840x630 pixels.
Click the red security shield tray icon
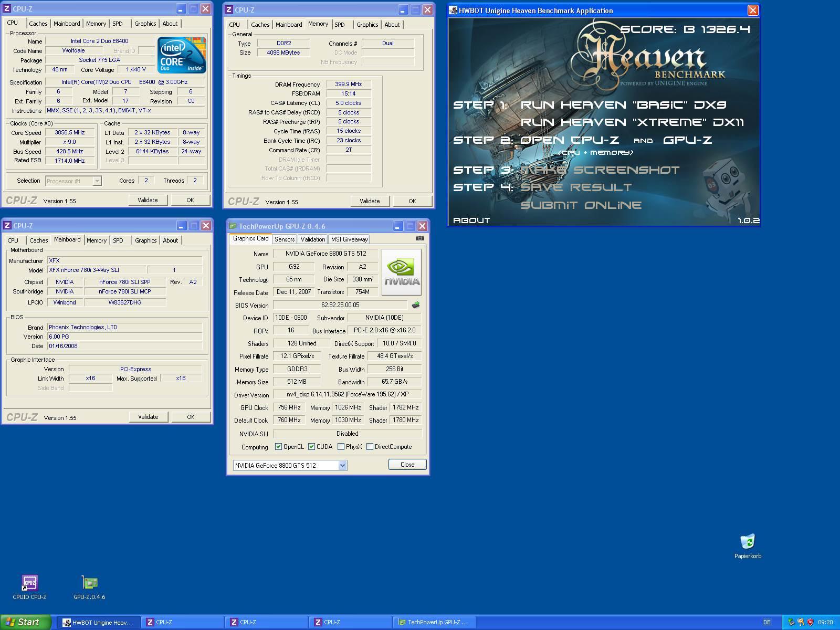[810, 622]
